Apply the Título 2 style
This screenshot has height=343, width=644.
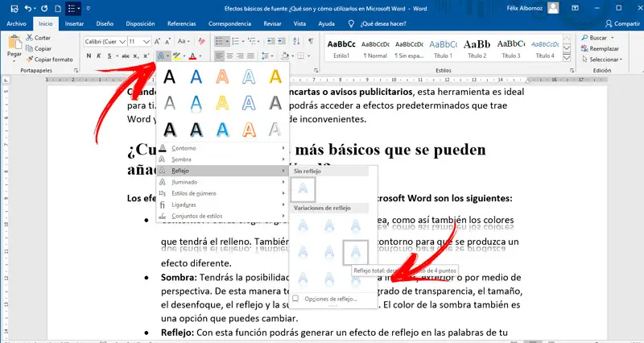(x=477, y=48)
